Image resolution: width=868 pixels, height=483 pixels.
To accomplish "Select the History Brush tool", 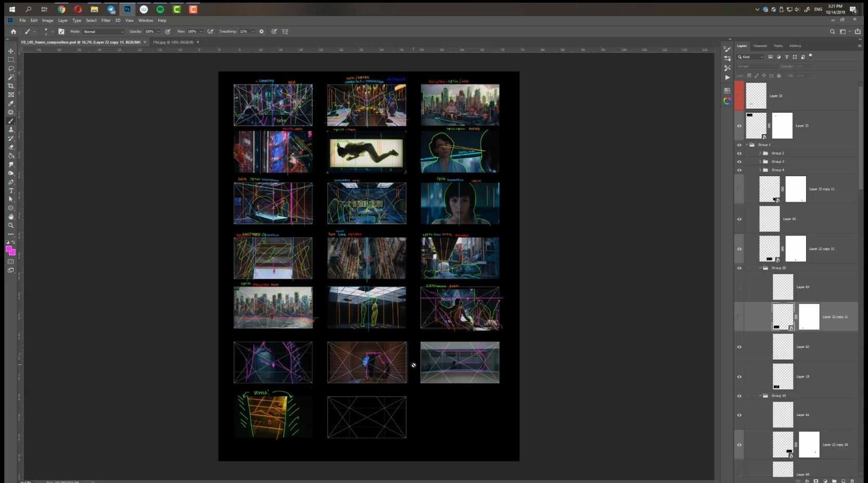I will click(x=10, y=138).
